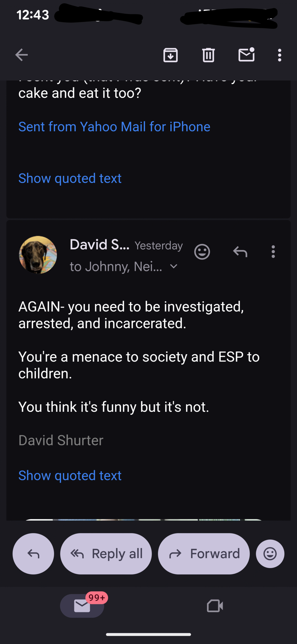
Task: Open the top-bar overflow menu
Action: tap(279, 55)
